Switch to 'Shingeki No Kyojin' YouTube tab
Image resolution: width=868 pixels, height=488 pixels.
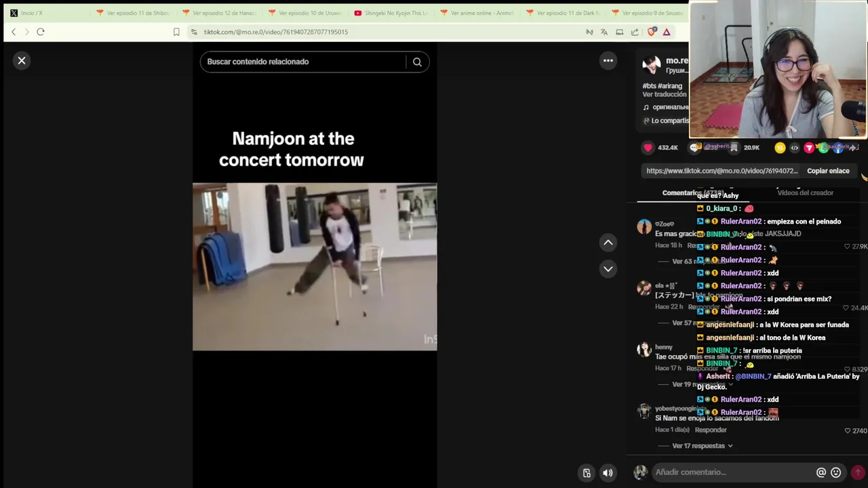point(390,13)
